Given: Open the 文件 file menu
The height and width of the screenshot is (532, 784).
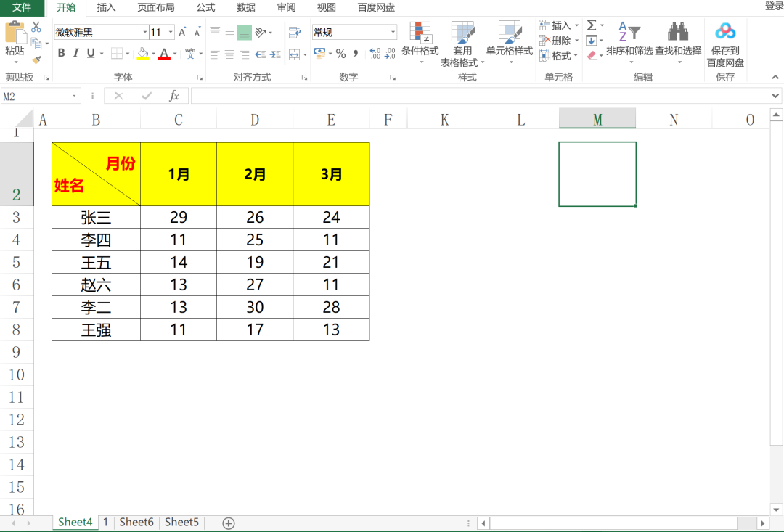Looking at the screenshot, I should coord(22,7).
